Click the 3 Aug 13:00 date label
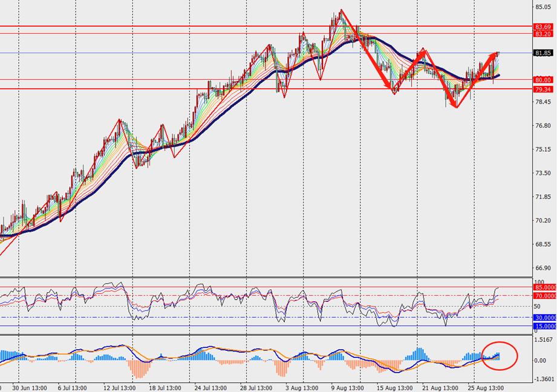 [x=302, y=388]
